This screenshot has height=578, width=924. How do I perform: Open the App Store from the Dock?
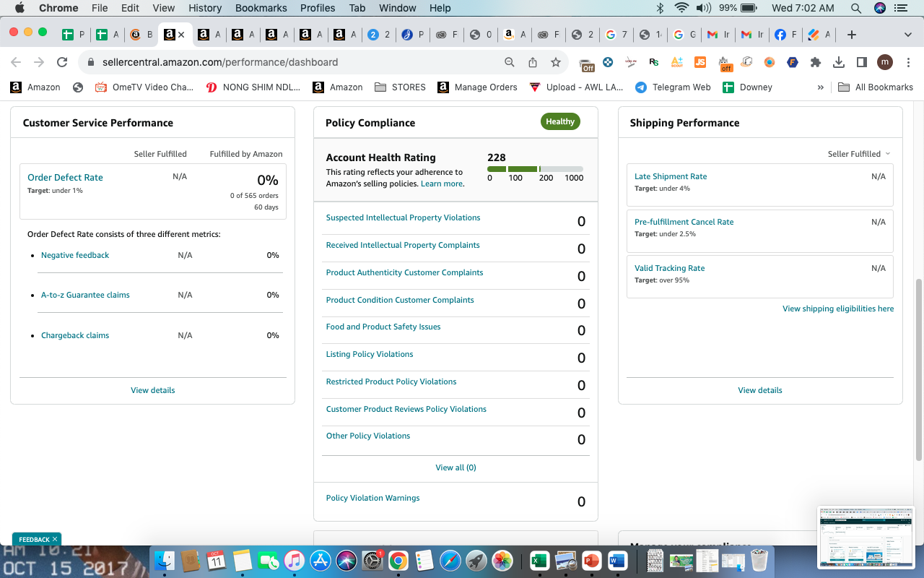click(x=320, y=561)
